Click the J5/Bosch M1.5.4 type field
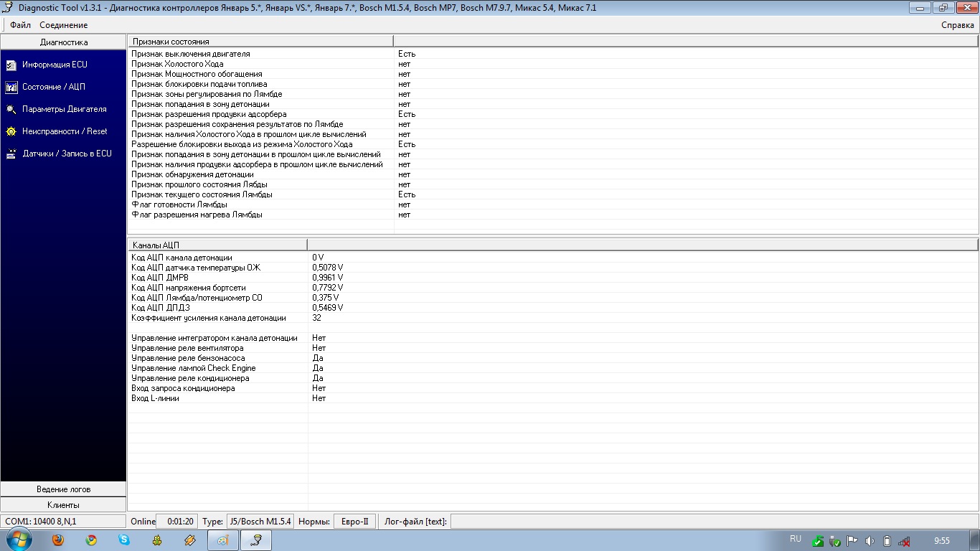 coord(260,522)
